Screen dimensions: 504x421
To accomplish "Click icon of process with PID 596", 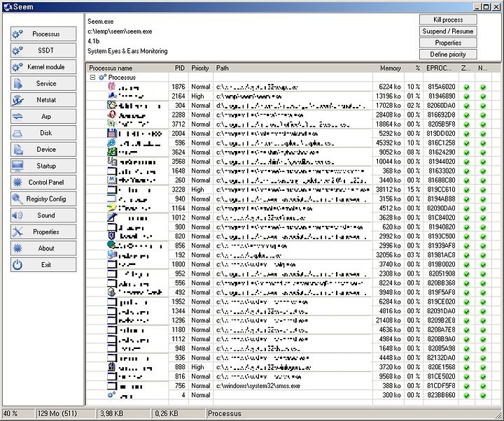I will 111,142.
